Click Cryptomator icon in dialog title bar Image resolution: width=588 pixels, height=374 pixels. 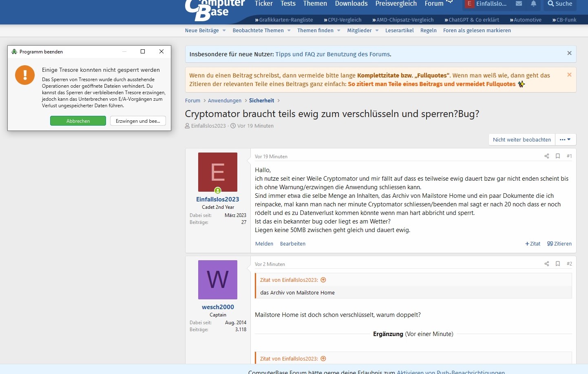coord(14,51)
